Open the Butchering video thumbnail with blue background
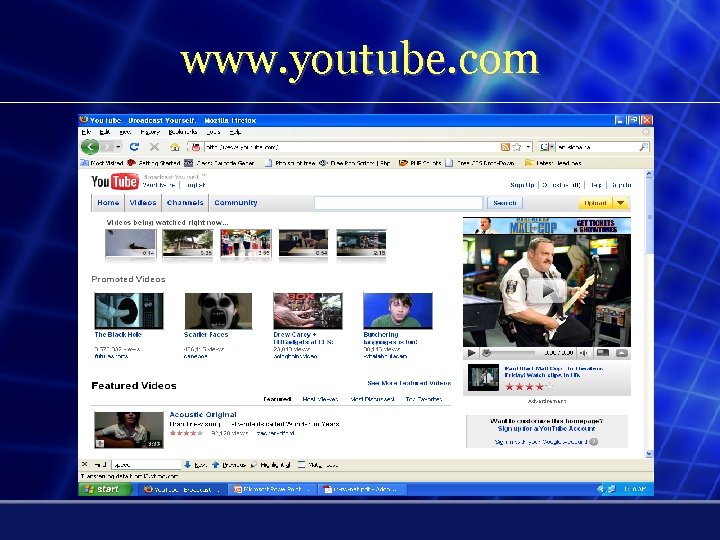 [398, 311]
